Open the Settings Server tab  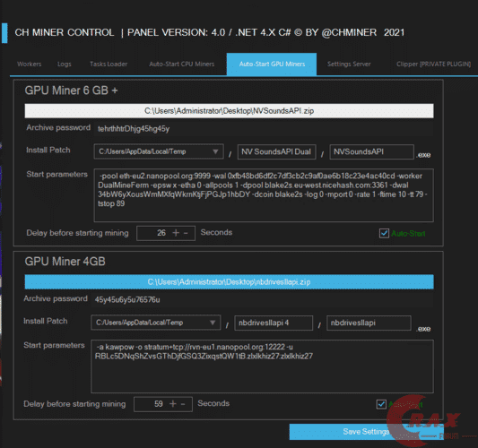(349, 64)
